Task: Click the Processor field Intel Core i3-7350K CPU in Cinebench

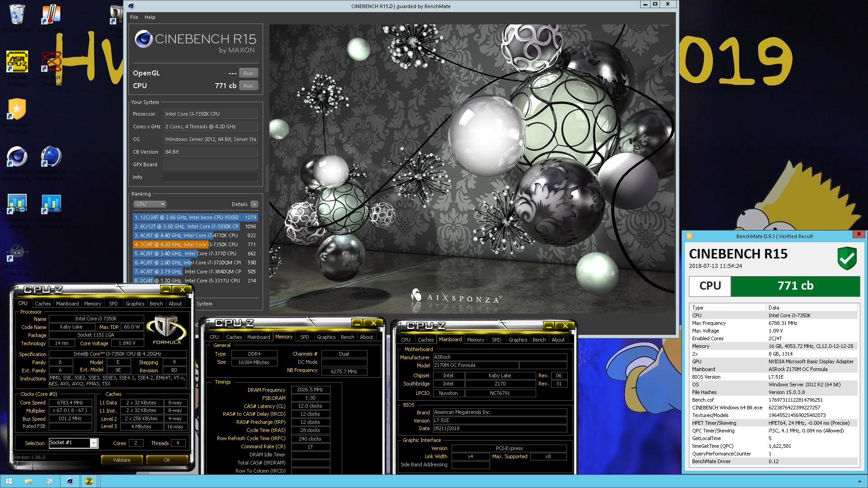Action: [x=211, y=114]
